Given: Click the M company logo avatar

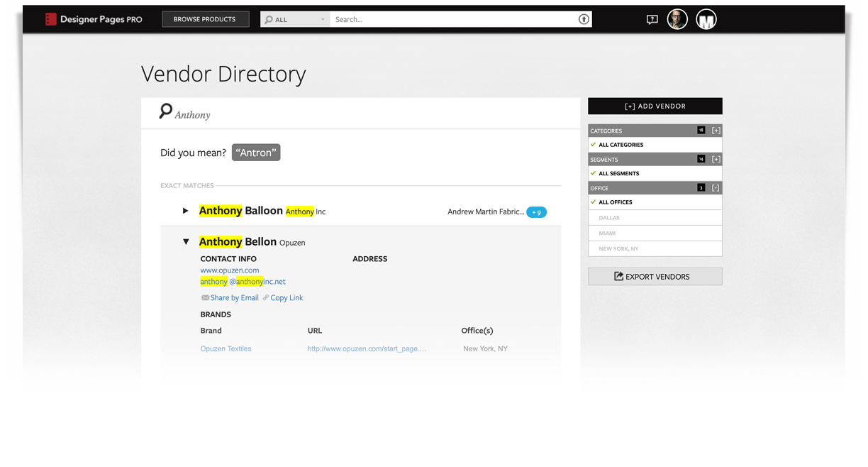Looking at the screenshot, I should [x=706, y=19].
